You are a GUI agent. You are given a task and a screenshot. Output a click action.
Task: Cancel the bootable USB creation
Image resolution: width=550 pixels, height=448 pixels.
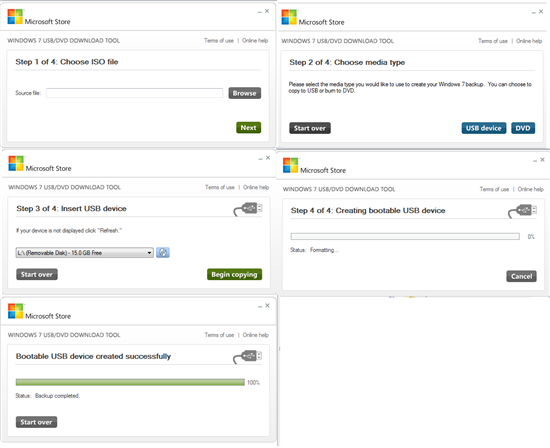pos(522,276)
